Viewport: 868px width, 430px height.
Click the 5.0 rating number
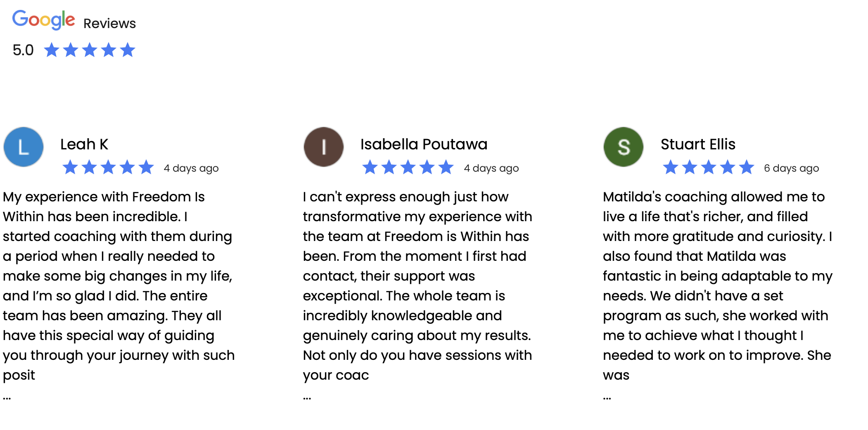coord(23,50)
